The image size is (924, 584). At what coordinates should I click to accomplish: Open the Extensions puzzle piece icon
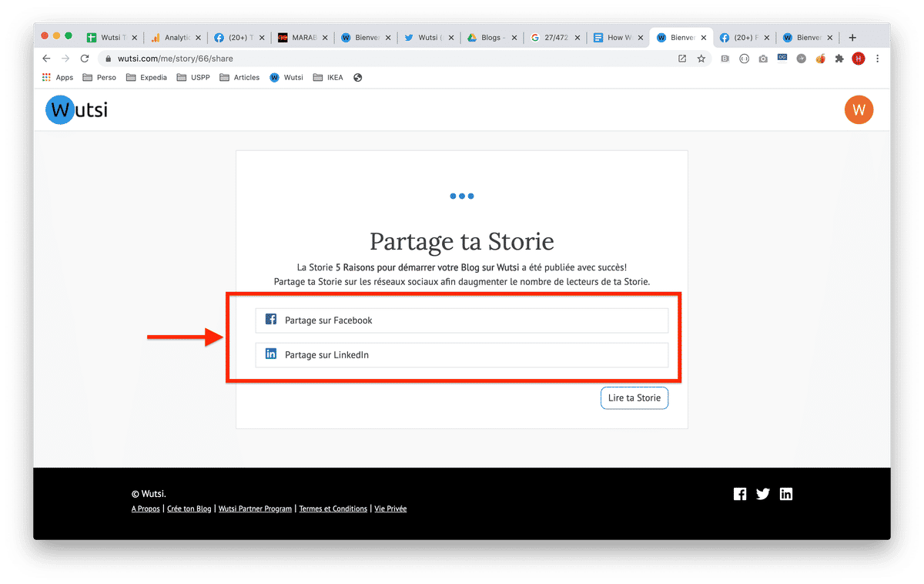(x=839, y=59)
